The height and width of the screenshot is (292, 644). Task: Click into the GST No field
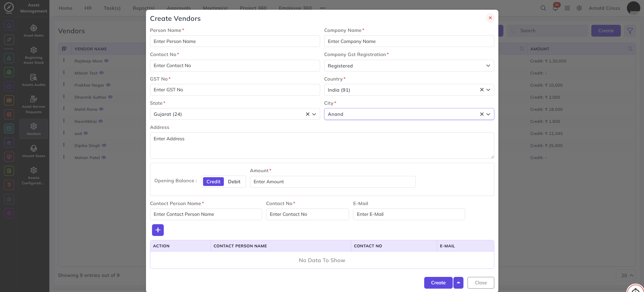(x=235, y=90)
